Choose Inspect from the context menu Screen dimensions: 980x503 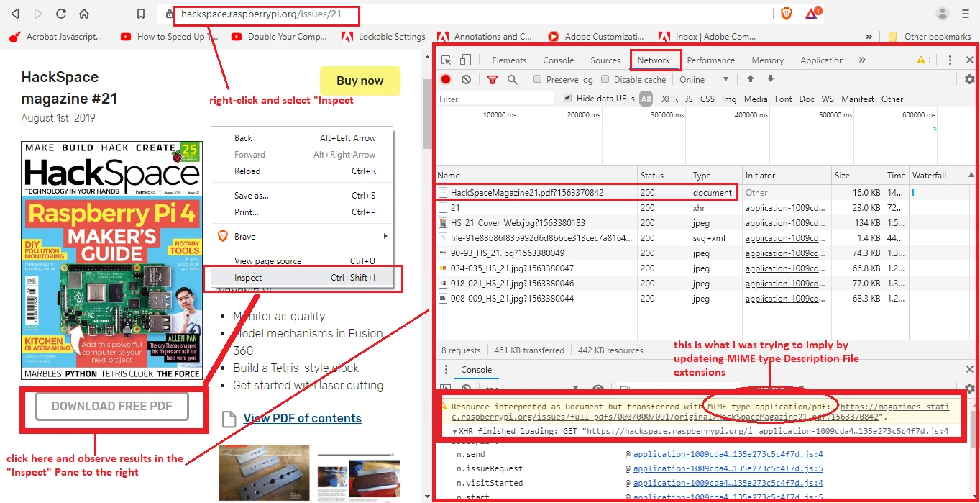tap(303, 278)
